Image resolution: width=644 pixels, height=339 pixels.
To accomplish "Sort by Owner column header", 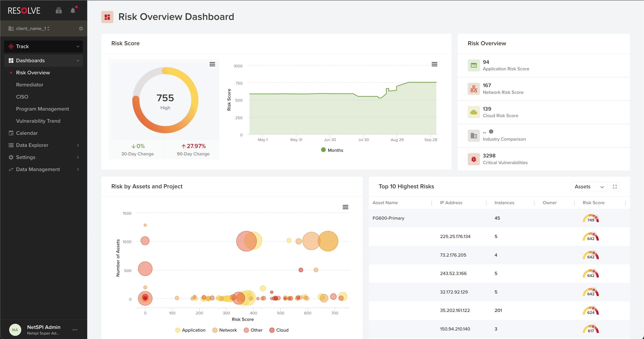I will point(549,203).
